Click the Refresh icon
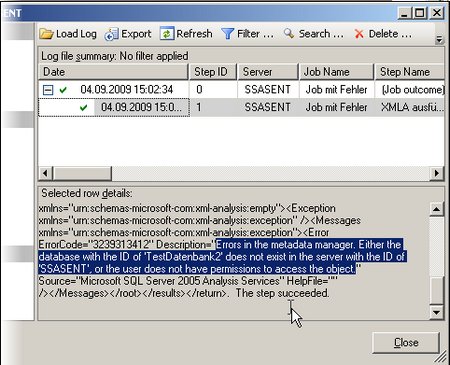 click(167, 34)
